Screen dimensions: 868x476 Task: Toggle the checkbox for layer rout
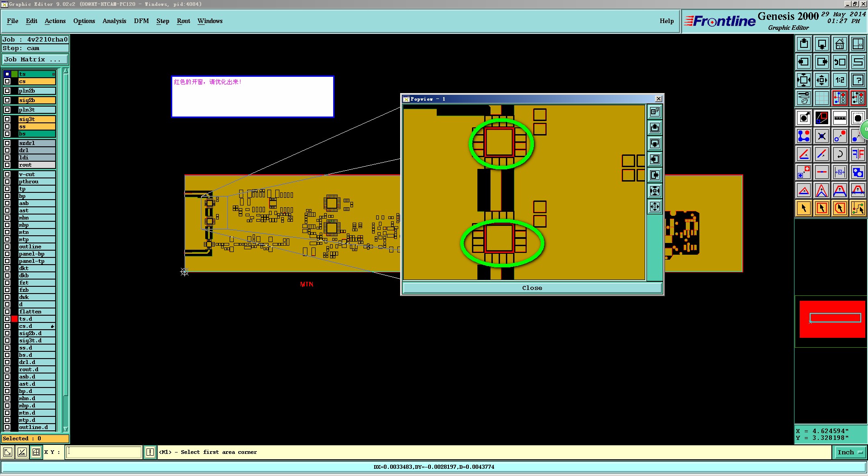[x=7, y=165]
